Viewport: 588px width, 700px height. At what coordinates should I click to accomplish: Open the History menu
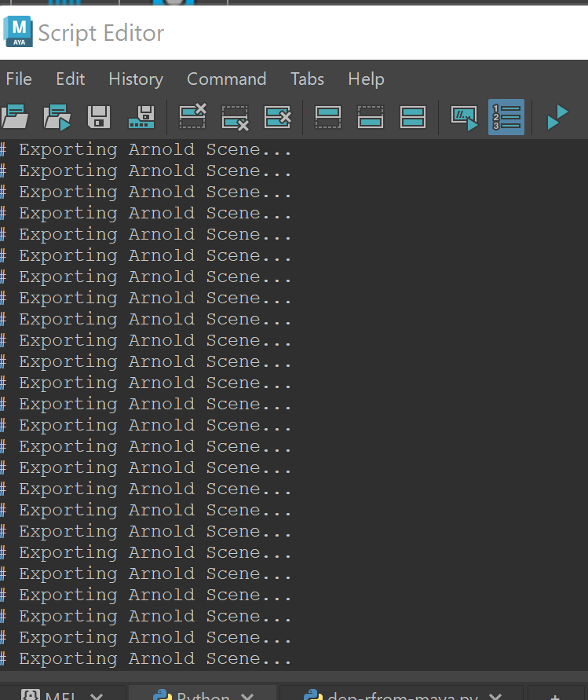coord(136,79)
